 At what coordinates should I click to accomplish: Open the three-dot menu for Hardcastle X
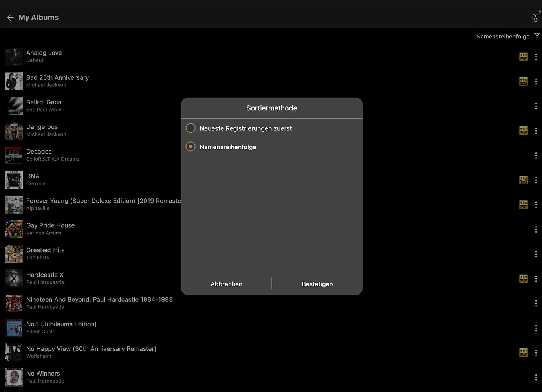(x=536, y=278)
